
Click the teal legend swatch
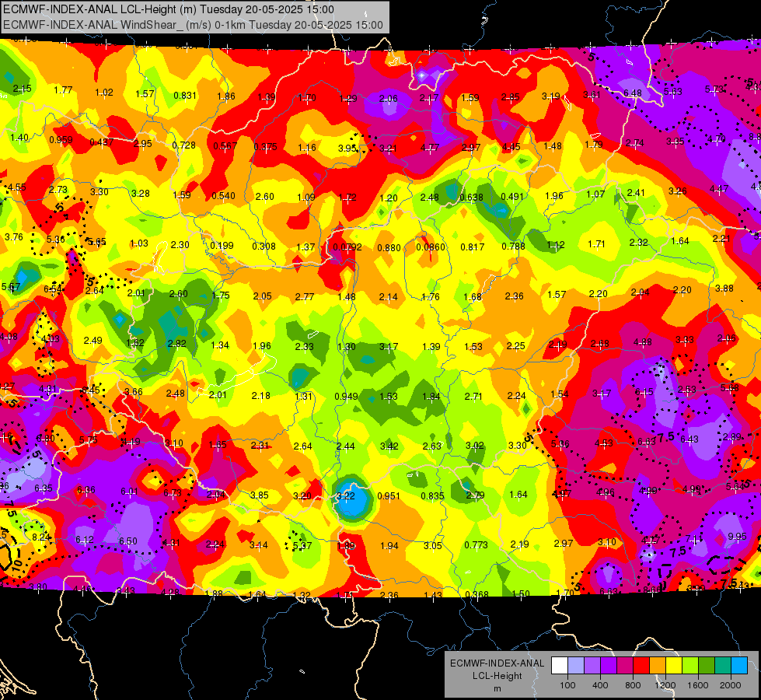tap(723, 665)
